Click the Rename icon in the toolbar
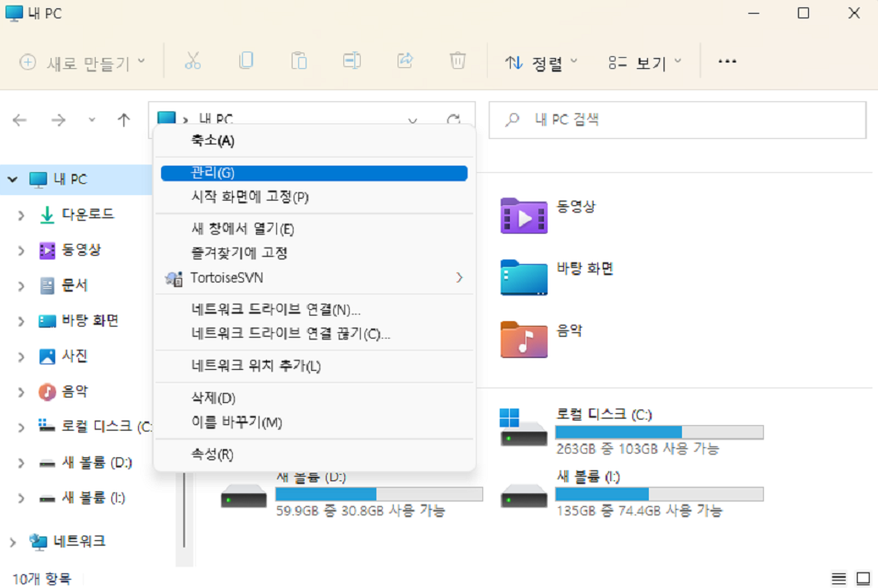The width and height of the screenshot is (878, 588). 352,61
